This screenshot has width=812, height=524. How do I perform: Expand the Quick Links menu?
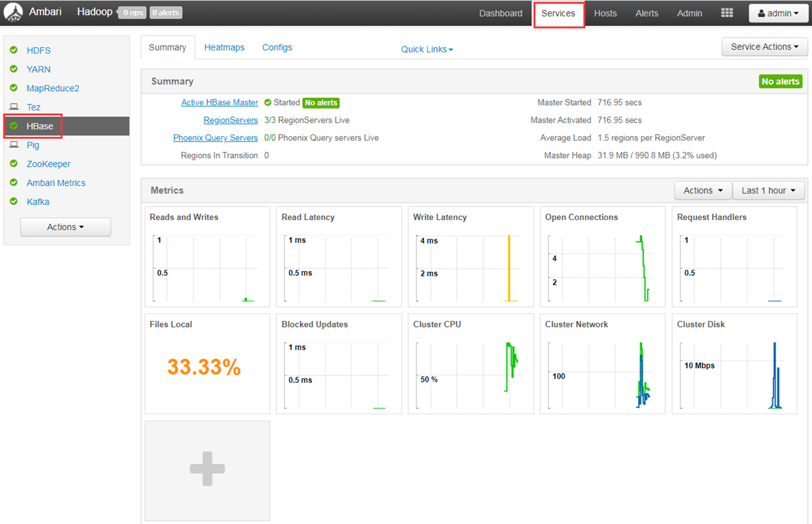(x=427, y=49)
